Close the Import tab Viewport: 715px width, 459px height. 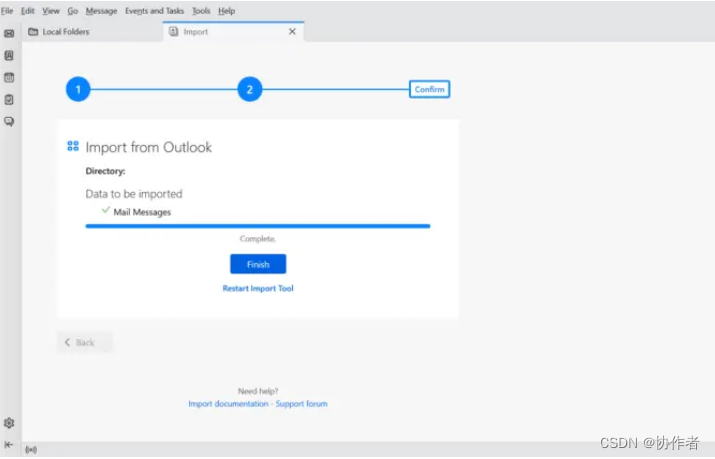pyautogui.click(x=292, y=31)
